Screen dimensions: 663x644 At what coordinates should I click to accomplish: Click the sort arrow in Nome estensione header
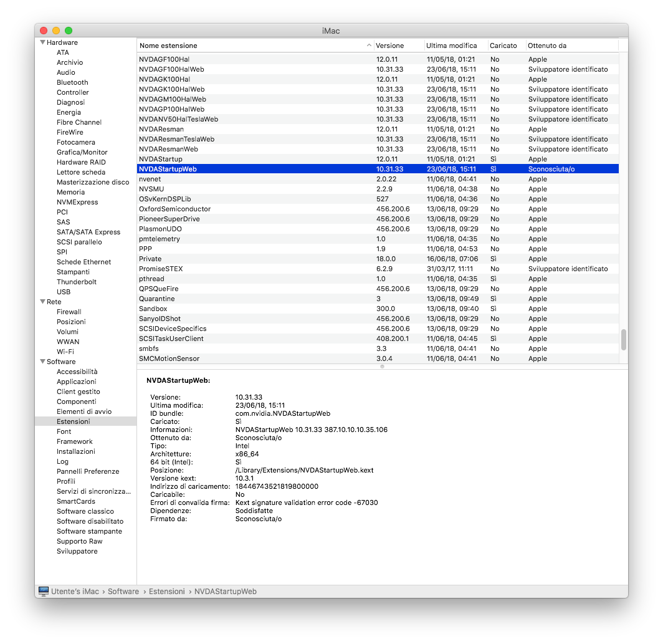tap(369, 46)
